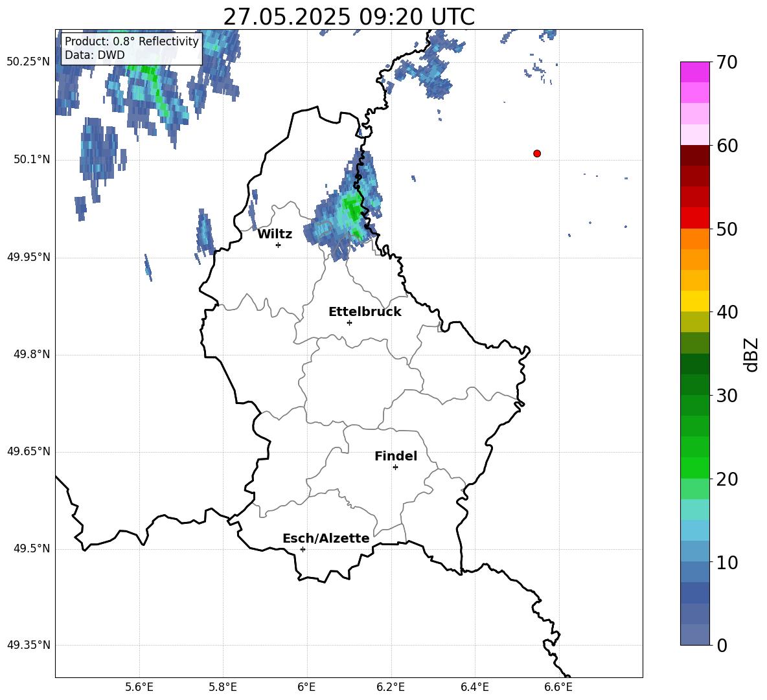The image size is (767, 700).
Task: Click the 49.65°N latitude label
Action: tap(29, 451)
